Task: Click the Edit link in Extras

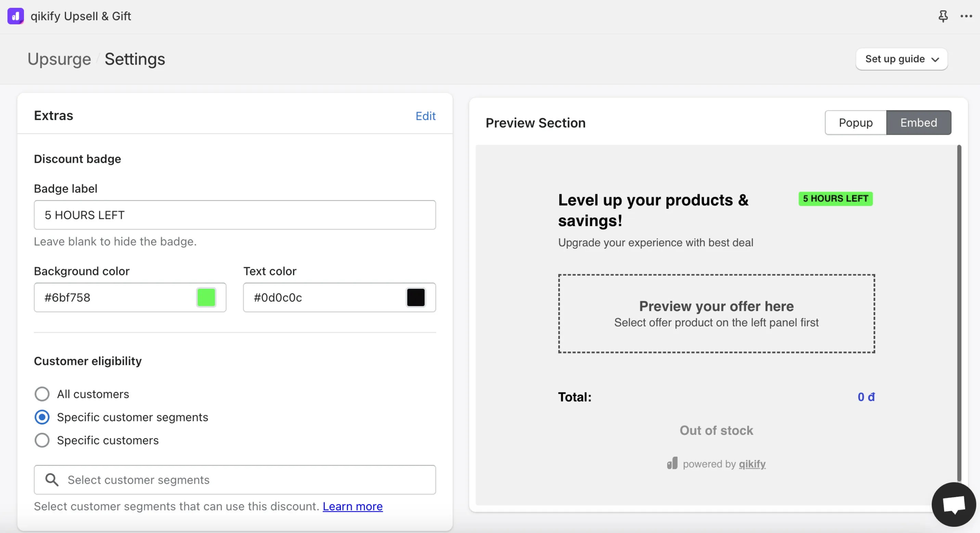Action: pos(425,116)
